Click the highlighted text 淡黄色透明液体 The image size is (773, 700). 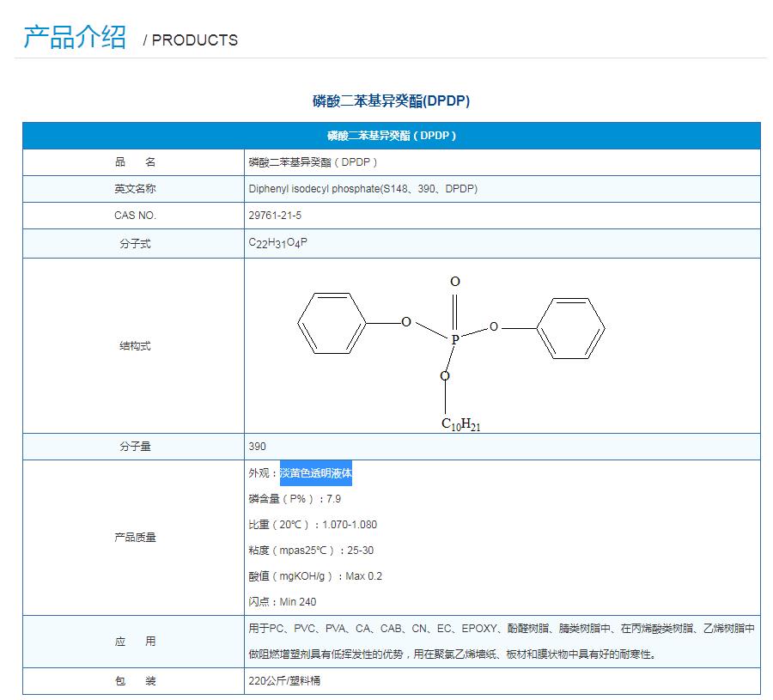click(316, 473)
